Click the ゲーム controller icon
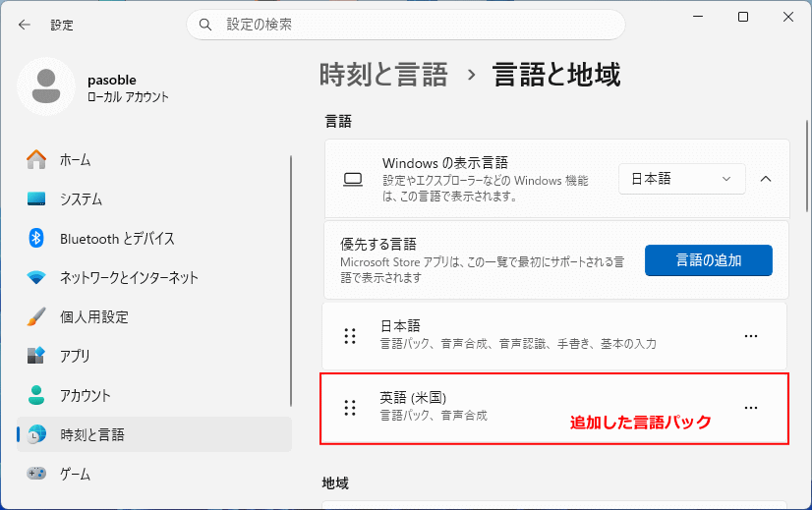 [36, 474]
